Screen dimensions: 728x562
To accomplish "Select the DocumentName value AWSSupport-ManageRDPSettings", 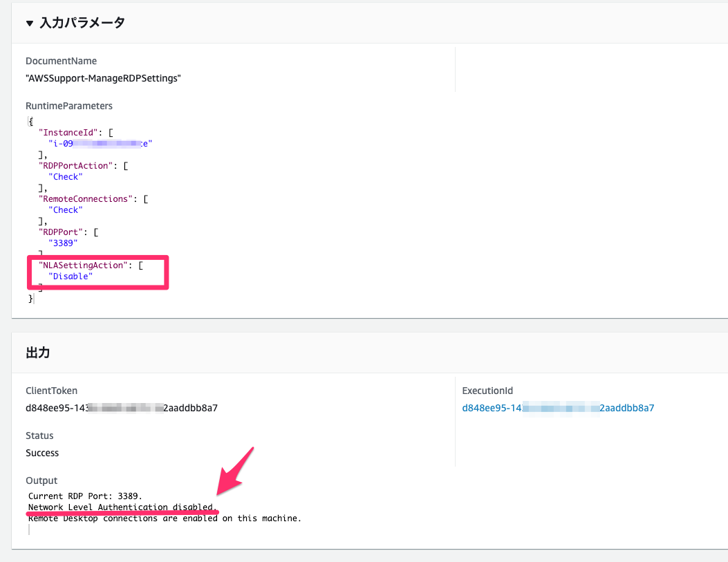I will 103,78.
